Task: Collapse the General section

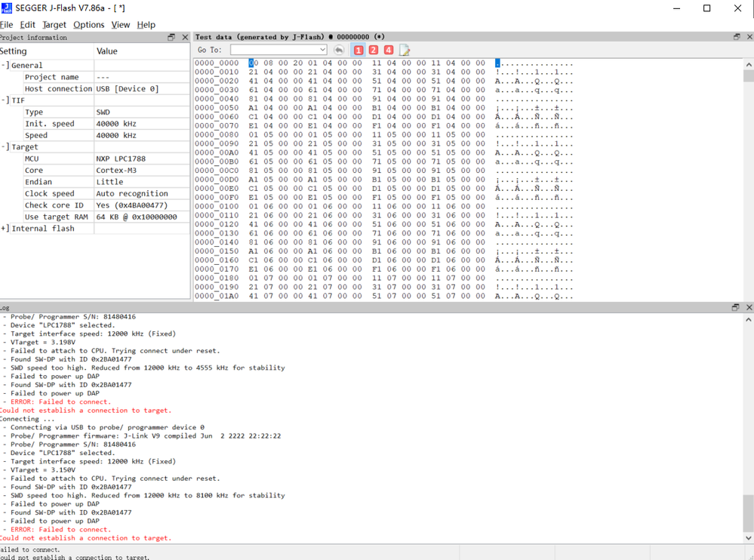Action: point(5,65)
